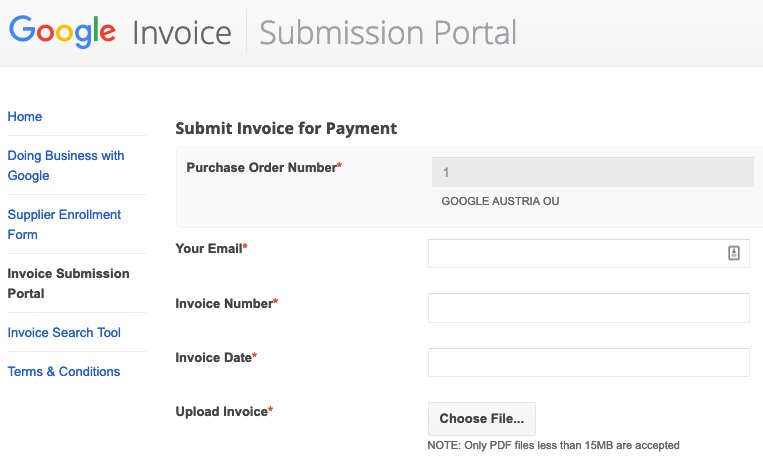Click the contact autofill icon in email field
The width and height of the screenshot is (763, 458).
(x=733, y=254)
